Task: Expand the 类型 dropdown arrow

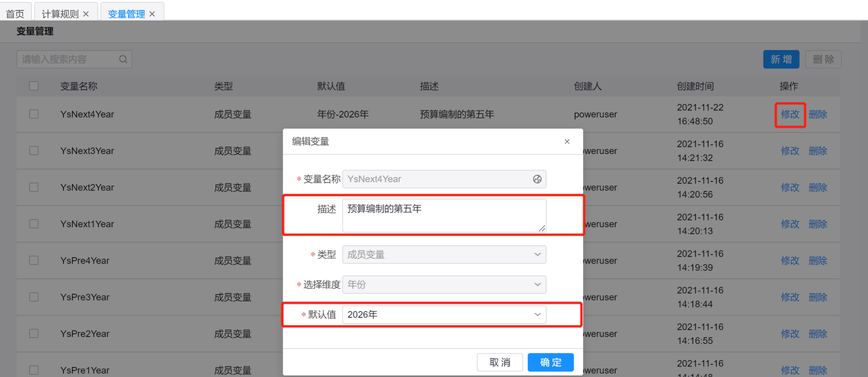Action: pos(537,255)
